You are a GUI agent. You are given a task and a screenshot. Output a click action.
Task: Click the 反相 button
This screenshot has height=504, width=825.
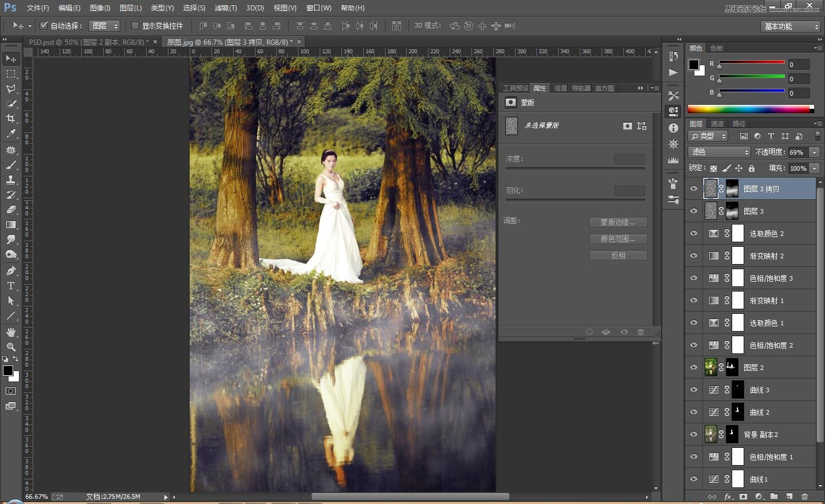pos(618,255)
